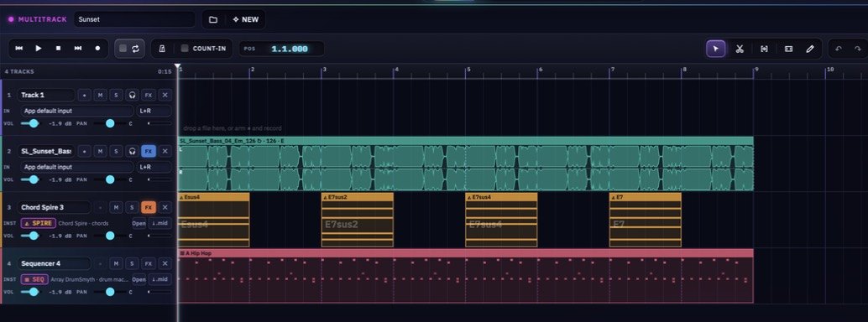
Task: Open FX for Track 1
Action: 148,95
